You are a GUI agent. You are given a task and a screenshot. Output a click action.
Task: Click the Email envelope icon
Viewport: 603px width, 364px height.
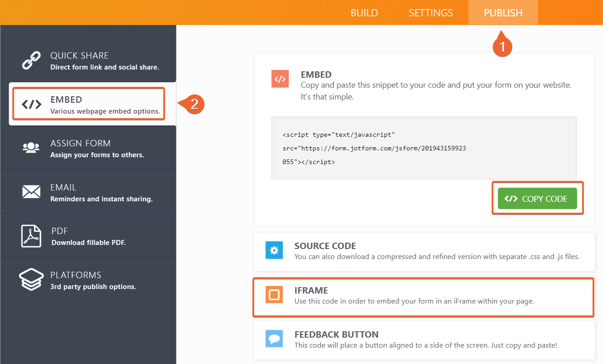click(x=31, y=192)
